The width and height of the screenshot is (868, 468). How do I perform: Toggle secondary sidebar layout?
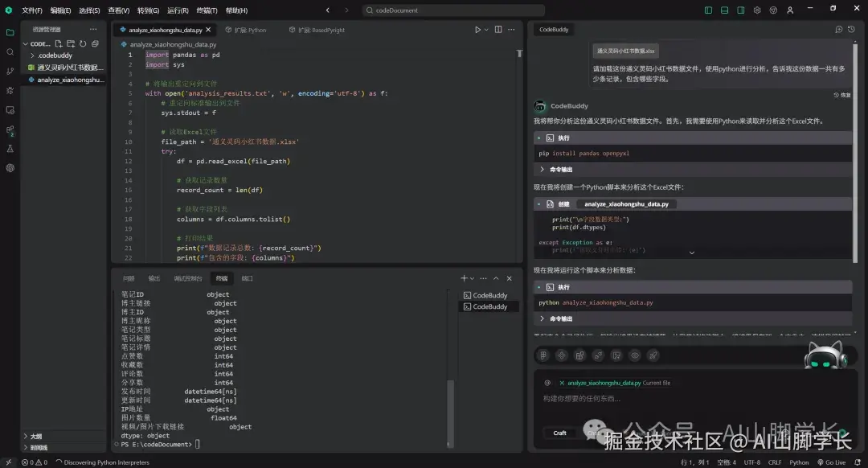click(741, 10)
